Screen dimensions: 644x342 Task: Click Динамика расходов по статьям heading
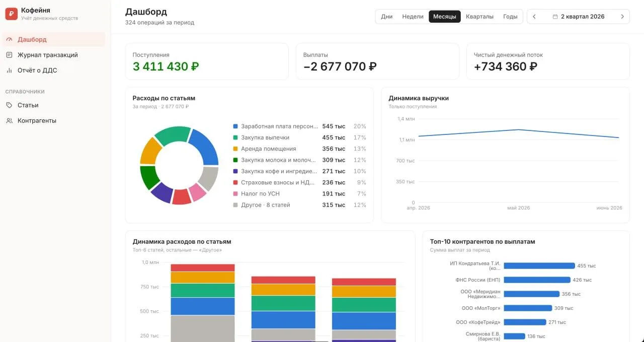pos(182,242)
